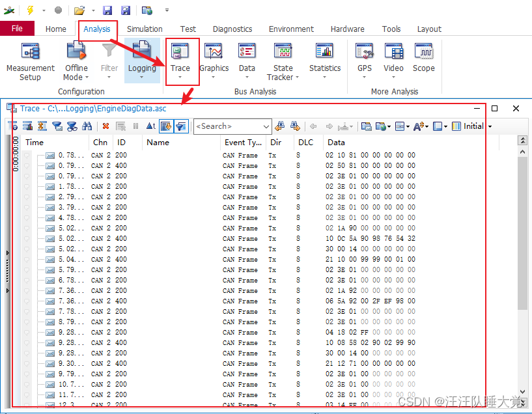Viewport: 532px width, 414px height.
Task: Find previous match with binoculars left-arrow icon
Action: tap(280, 126)
